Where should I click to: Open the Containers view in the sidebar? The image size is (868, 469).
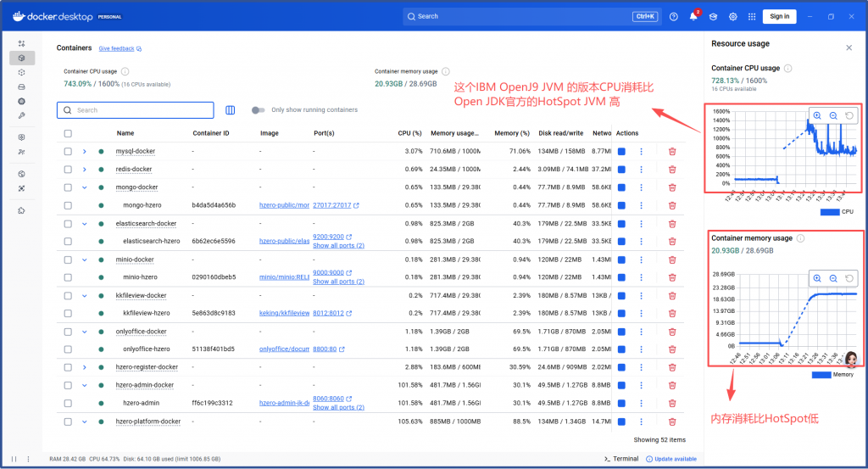(x=22, y=58)
